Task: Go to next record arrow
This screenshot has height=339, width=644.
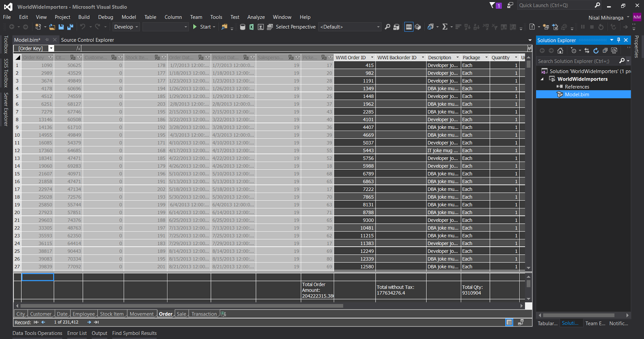Action: click(x=89, y=322)
